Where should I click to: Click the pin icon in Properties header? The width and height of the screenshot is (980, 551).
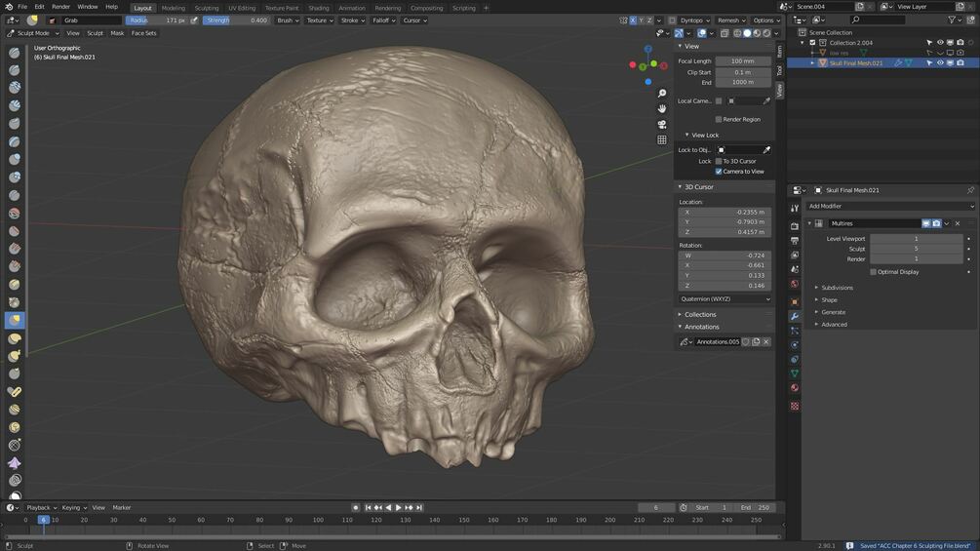pyautogui.click(x=970, y=190)
